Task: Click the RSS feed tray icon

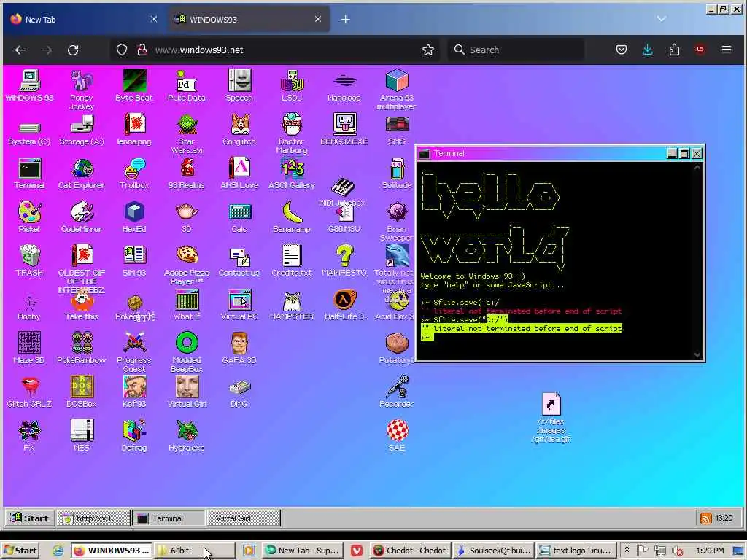Action: click(x=705, y=518)
